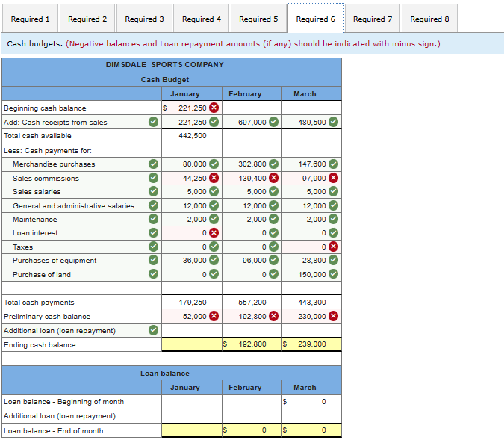This screenshot has width=504, height=443.
Task: Click red X beside February commissions 139,400
Action: (x=273, y=178)
